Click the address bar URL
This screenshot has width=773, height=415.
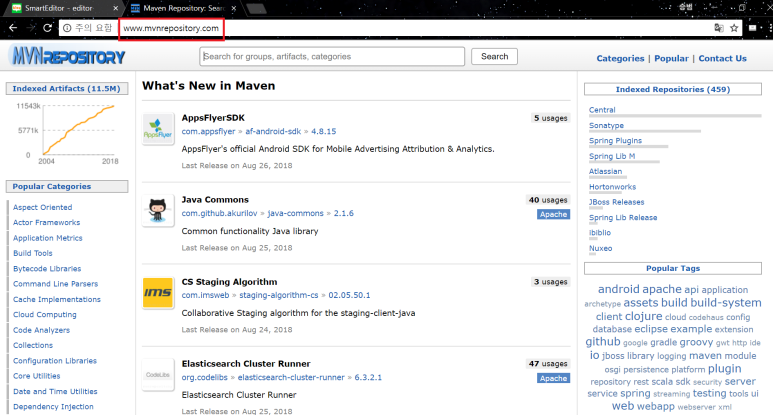coord(171,29)
